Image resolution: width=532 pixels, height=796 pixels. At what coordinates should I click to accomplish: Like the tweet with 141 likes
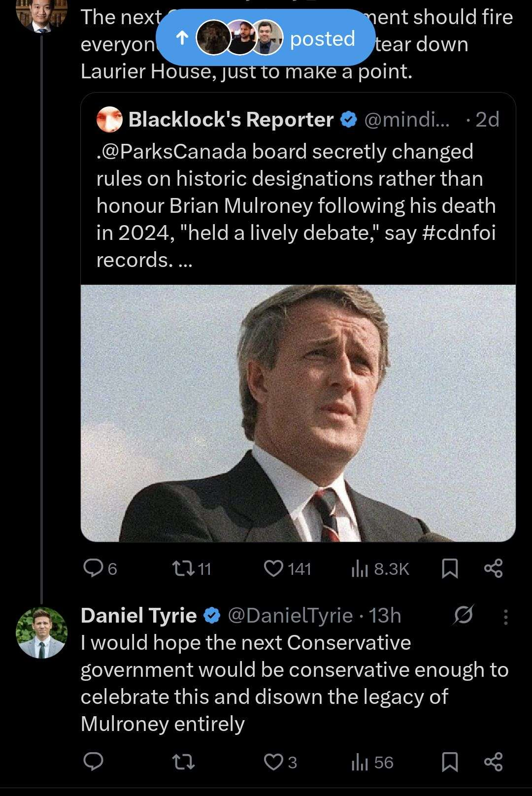point(274,568)
